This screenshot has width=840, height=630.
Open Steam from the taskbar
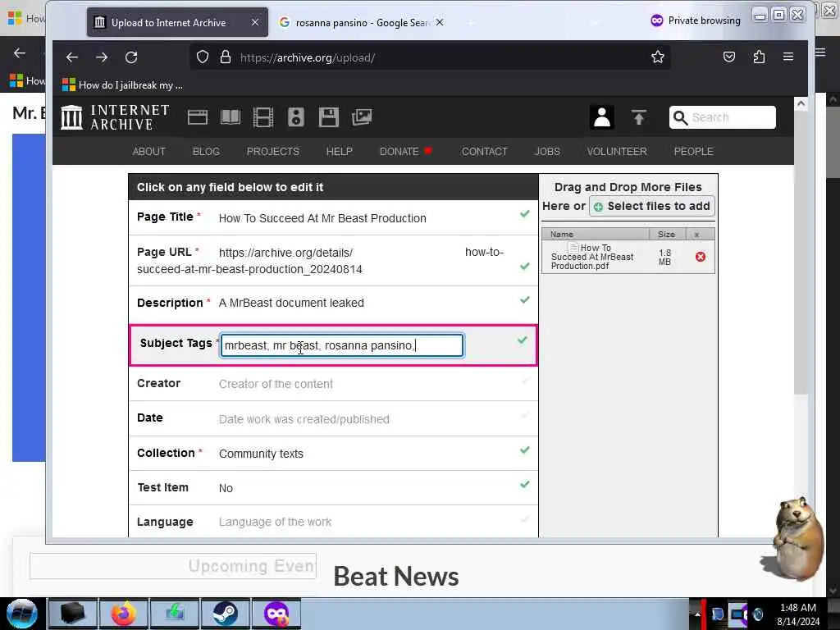(225, 614)
